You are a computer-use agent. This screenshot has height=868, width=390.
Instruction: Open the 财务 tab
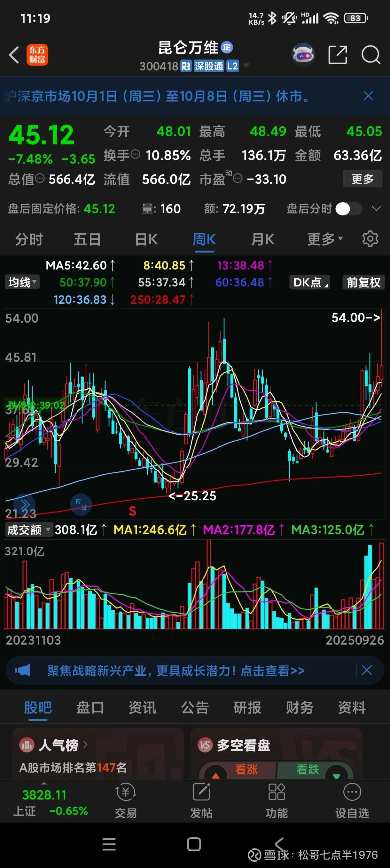click(x=300, y=707)
